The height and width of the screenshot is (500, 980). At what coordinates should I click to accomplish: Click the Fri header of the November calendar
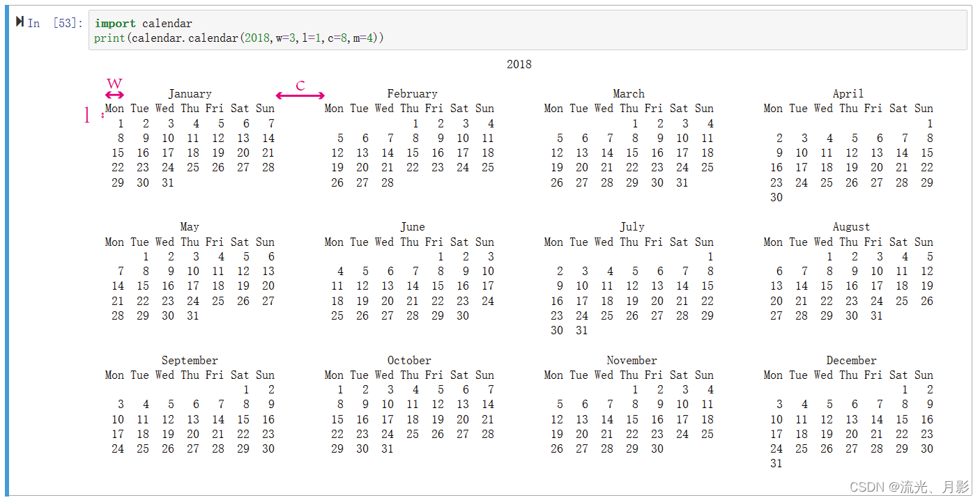[654, 375]
